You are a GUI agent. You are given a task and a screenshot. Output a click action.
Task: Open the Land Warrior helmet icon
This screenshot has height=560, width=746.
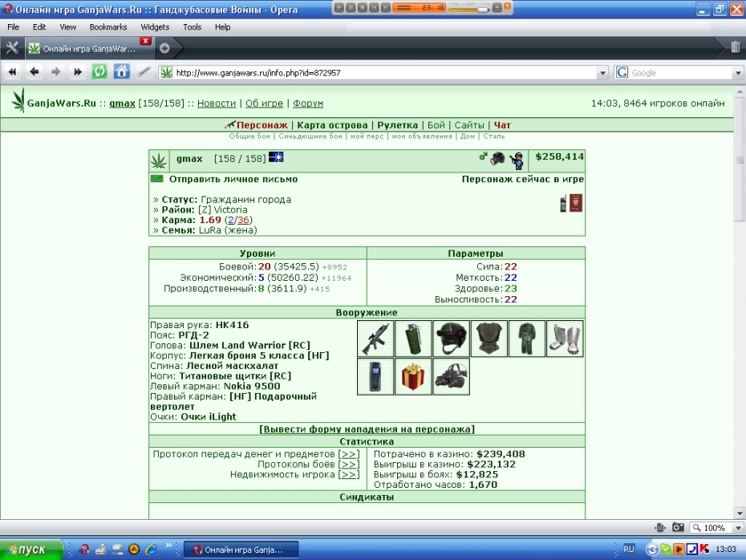[451, 339]
